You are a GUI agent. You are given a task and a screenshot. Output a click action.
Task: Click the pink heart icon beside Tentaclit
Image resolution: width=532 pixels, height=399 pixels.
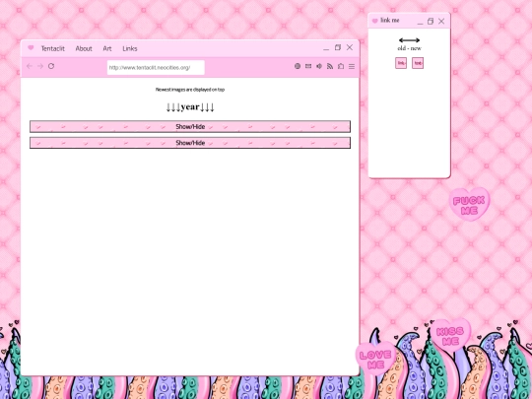pos(31,48)
